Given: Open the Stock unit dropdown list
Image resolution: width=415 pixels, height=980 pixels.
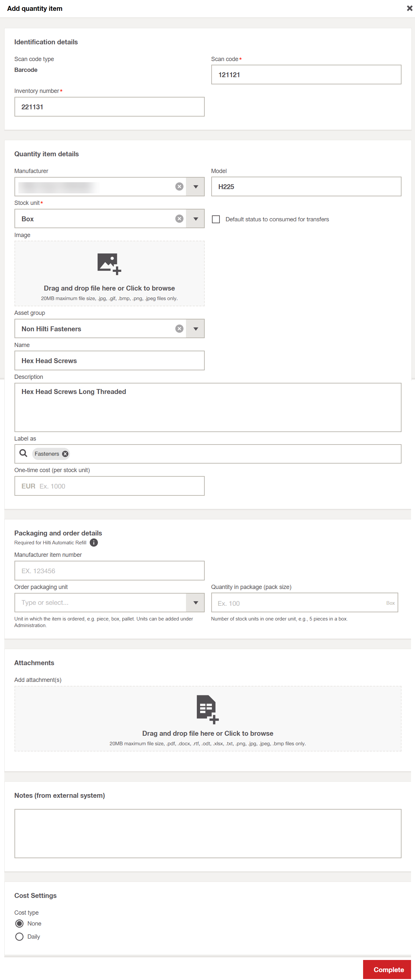Looking at the screenshot, I should (x=195, y=219).
